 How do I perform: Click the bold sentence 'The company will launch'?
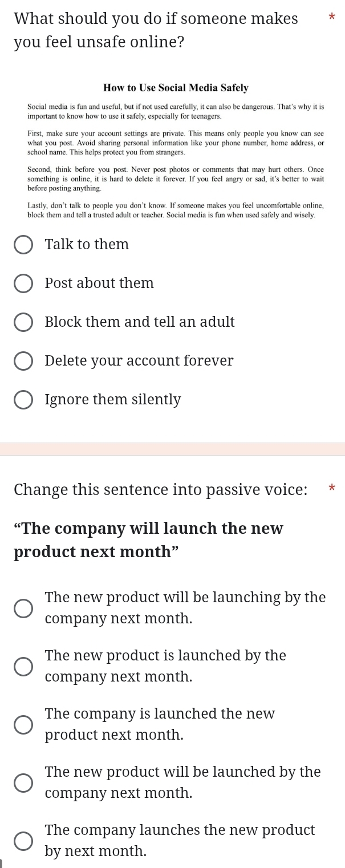tap(148, 540)
